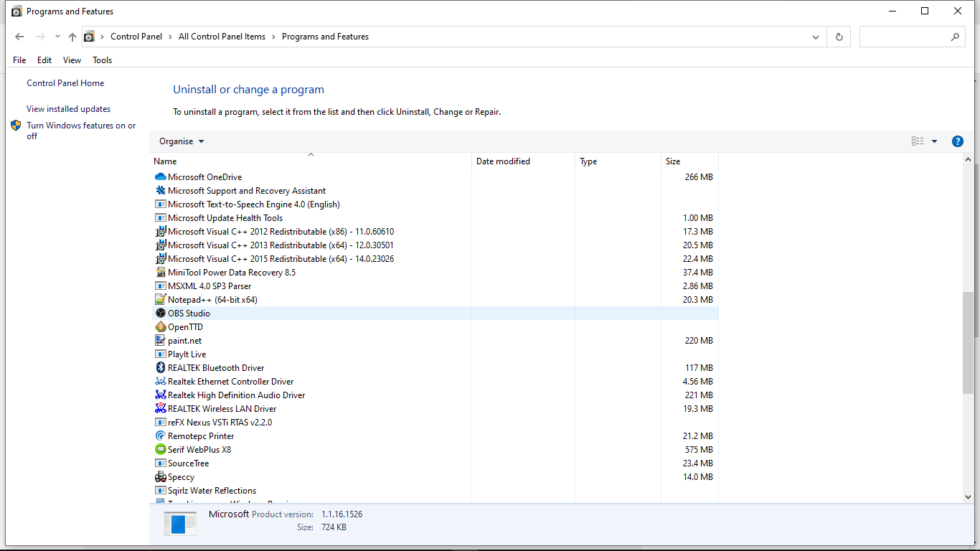Click the 575 MB size value
The width and height of the screenshot is (980, 551).
(x=699, y=450)
